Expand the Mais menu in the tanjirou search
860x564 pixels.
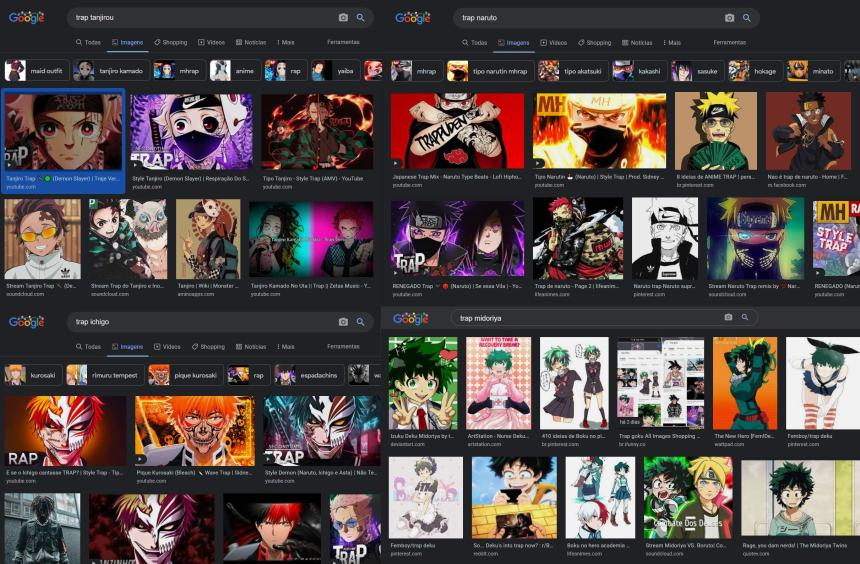286,42
